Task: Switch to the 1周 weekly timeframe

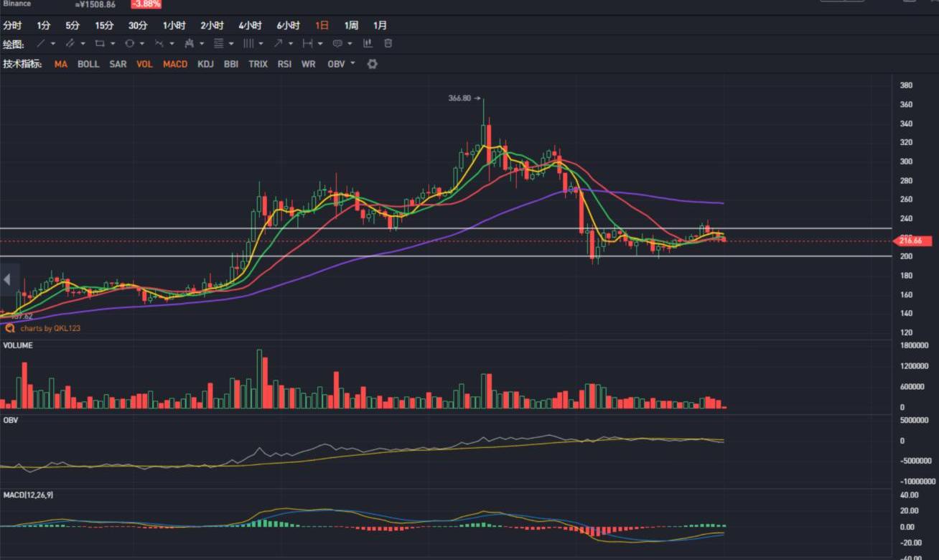Action: coord(351,25)
